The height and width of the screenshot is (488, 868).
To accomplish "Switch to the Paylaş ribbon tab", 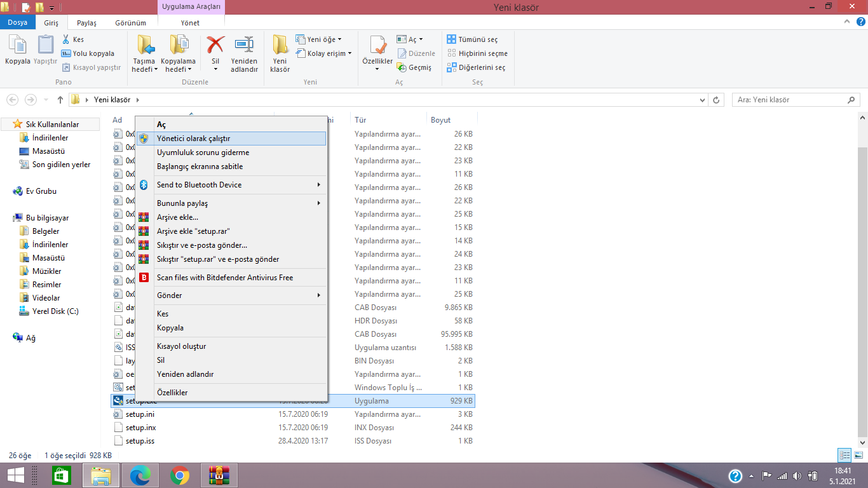I will (x=86, y=23).
